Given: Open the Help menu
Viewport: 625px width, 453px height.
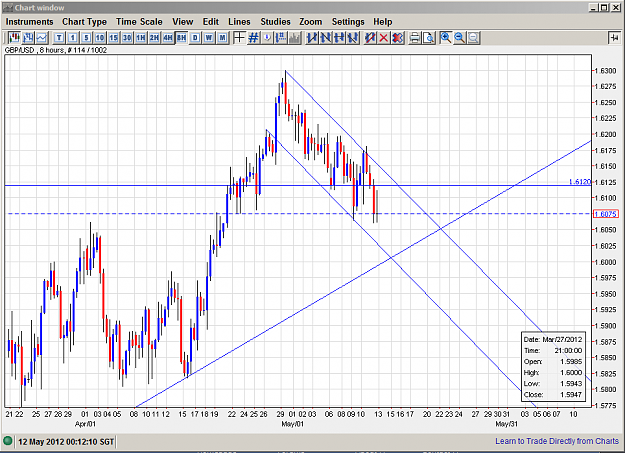Looking at the screenshot, I should [x=383, y=22].
